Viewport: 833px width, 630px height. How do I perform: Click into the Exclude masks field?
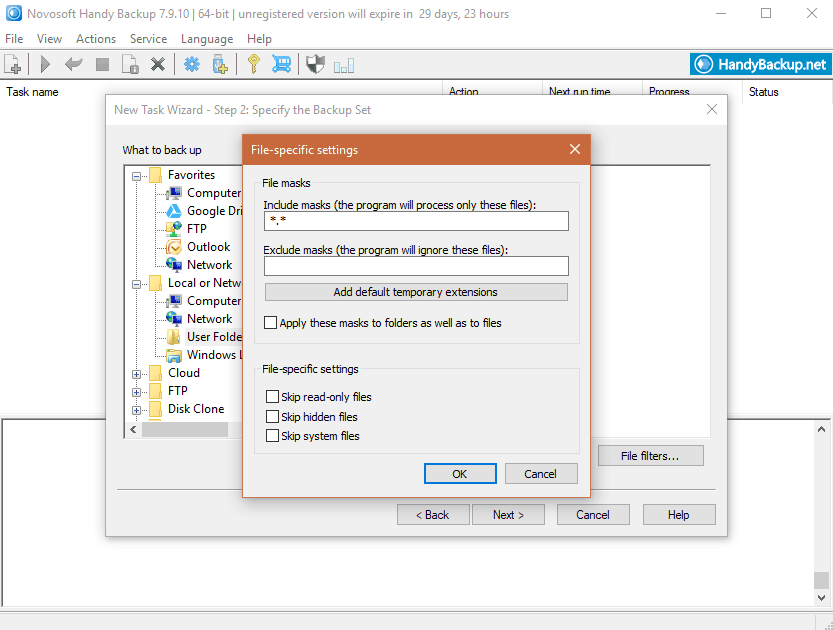[x=415, y=266]
